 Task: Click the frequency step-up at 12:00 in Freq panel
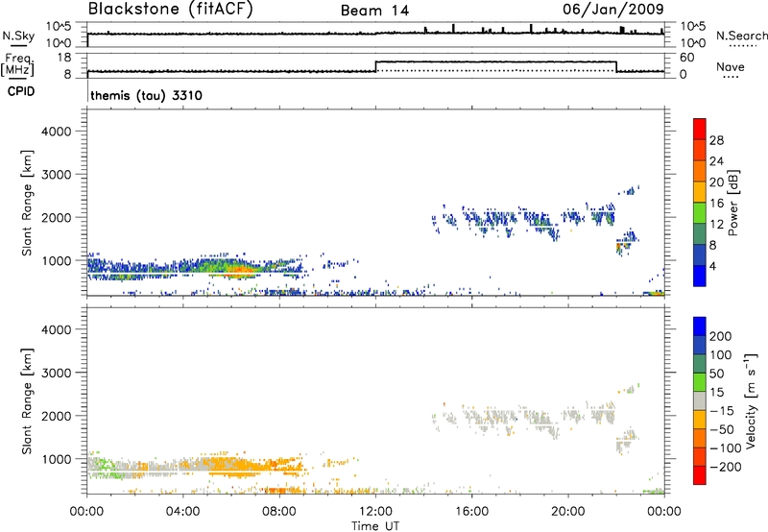click(x=375, y=66)
